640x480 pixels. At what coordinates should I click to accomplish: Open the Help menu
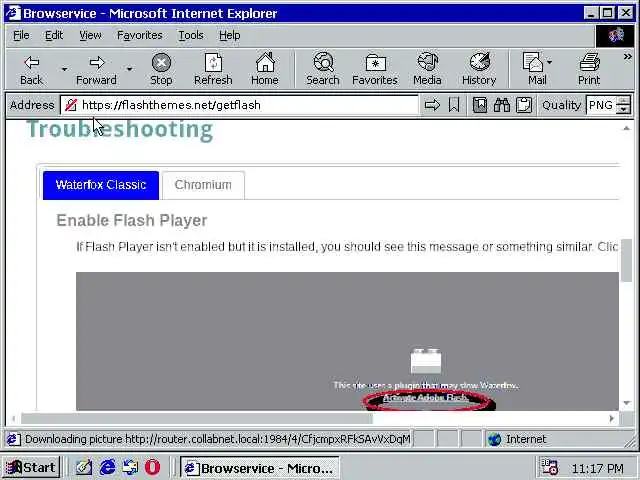(x=229, y=36)
